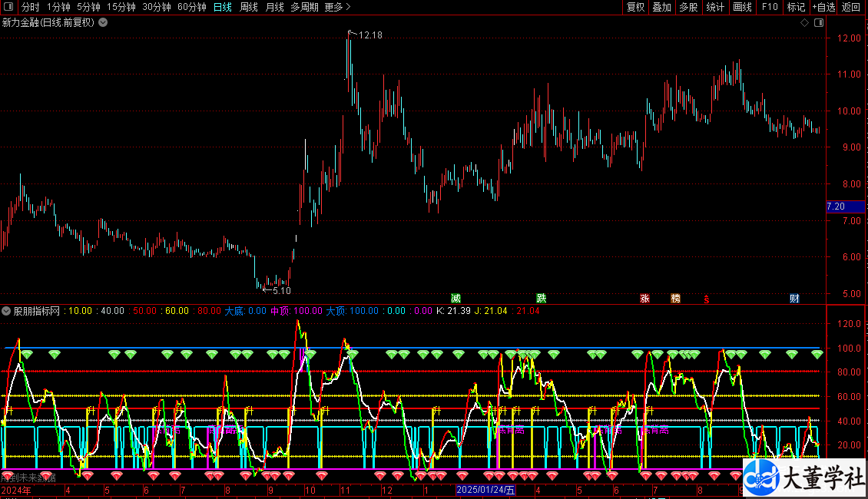
Task: Click the 12.18 high price label
Action: click(370, 35)
